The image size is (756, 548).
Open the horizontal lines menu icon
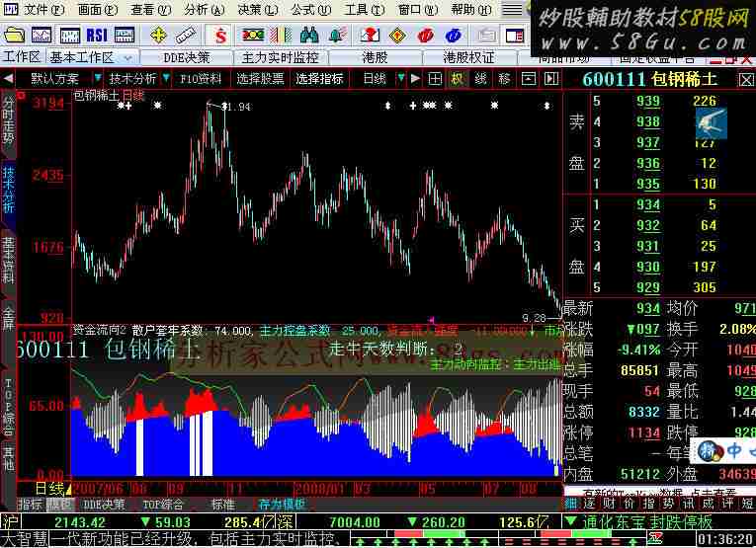512,10
